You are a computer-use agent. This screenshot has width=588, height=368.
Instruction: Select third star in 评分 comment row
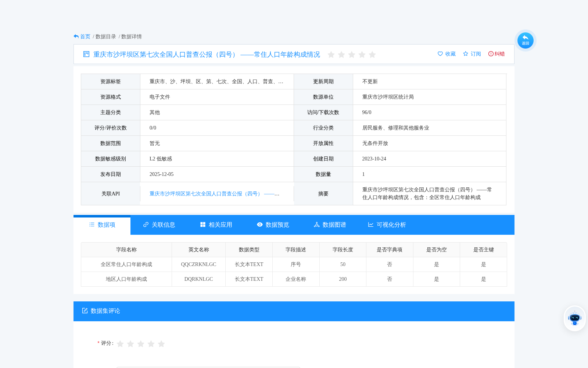(x=141, y=344)
